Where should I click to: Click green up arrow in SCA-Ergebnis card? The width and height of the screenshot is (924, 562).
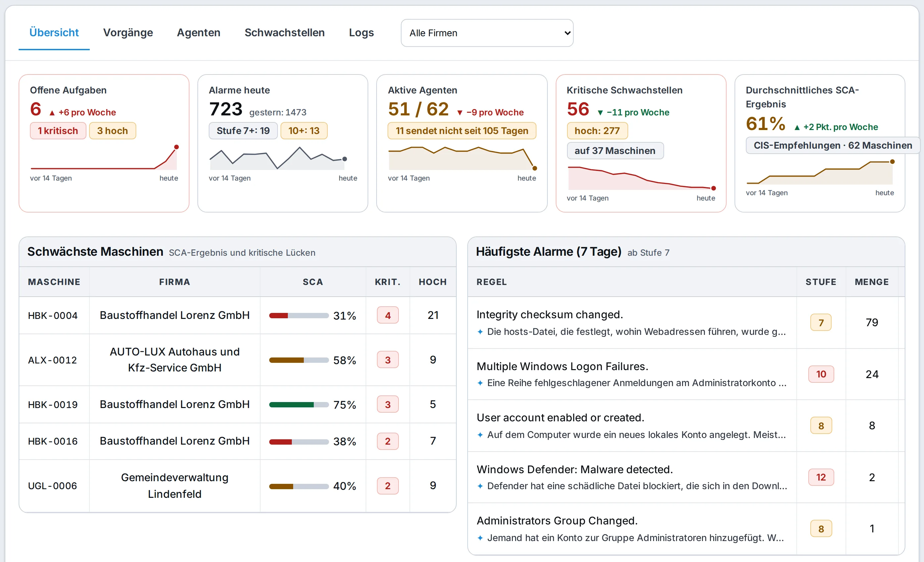point(797,128)
